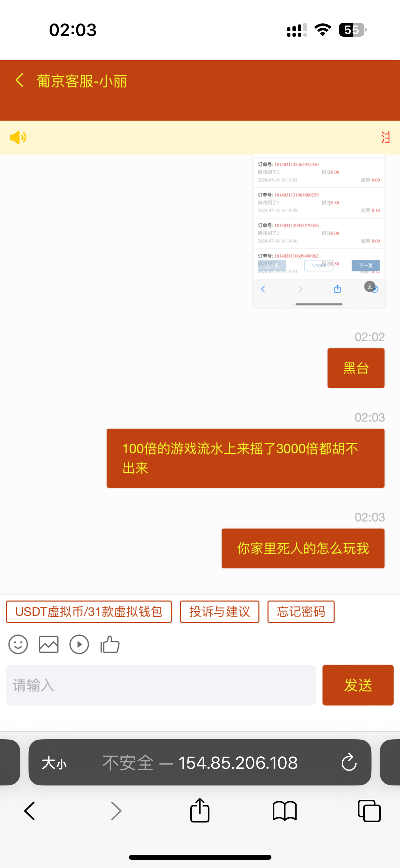Screen dimensions: 400x868
Task: Reload the page with the refresh arrow
Action: point(349,762)
